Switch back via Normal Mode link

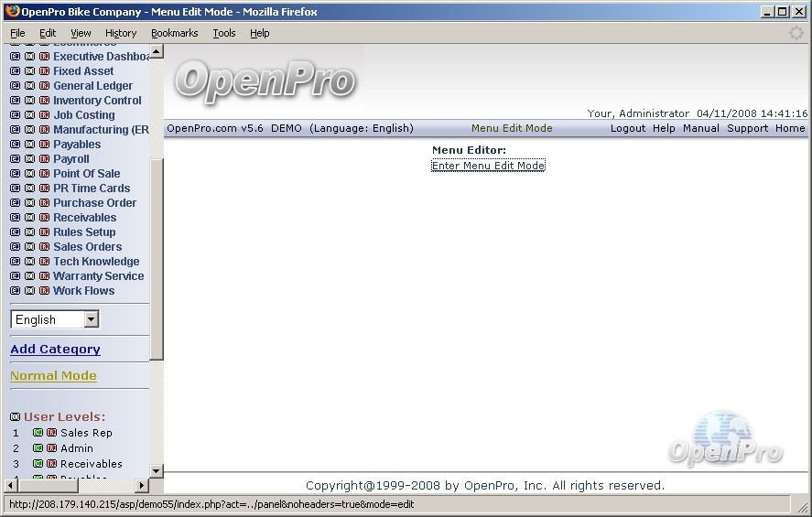point(53,375)
